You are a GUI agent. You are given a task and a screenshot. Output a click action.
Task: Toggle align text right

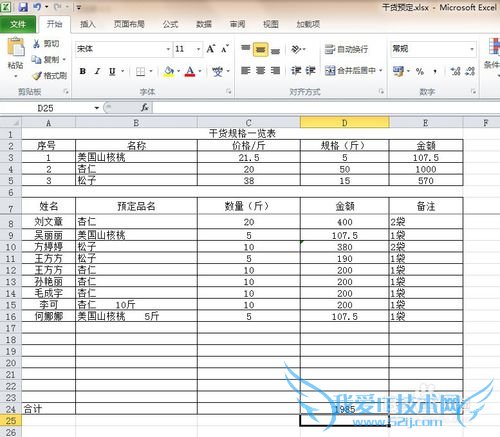[x=275, y=70]
